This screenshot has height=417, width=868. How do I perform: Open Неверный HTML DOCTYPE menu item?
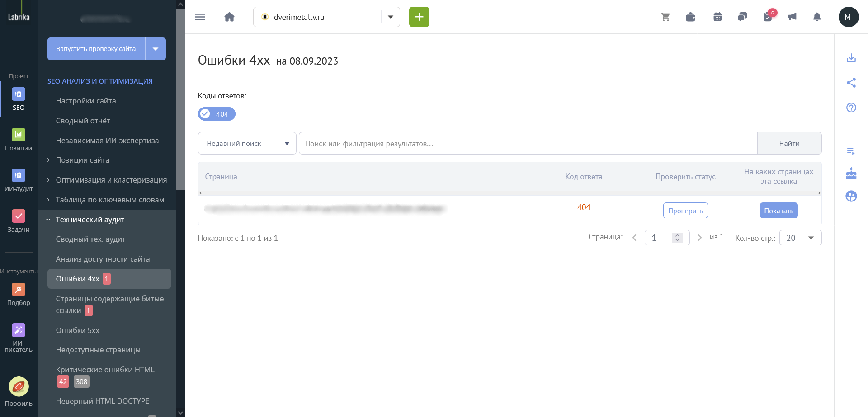pyautogui.click(x=102, y=401)
